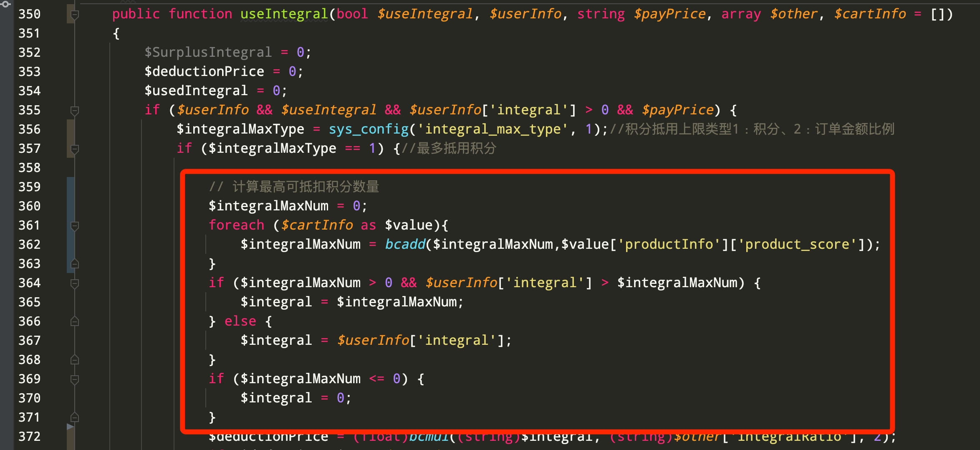Image resolution: width=980 pixels, height=450 pixels.
Task: Click $integralMaxType on line 357
Action: [x=272, y=149]
